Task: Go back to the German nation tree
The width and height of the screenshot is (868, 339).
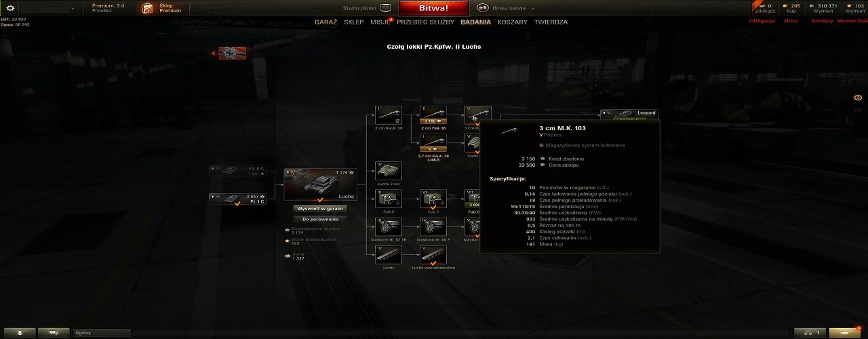Action: click(x=232, y=53)
